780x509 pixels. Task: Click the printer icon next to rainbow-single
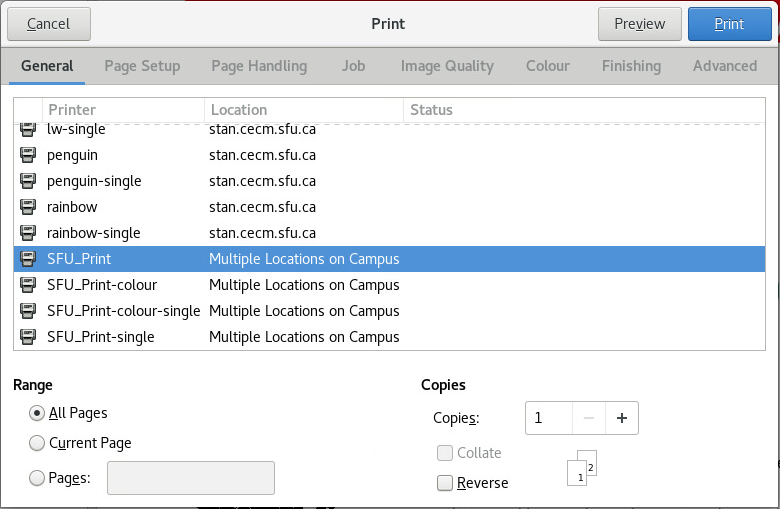coord(28,233)
